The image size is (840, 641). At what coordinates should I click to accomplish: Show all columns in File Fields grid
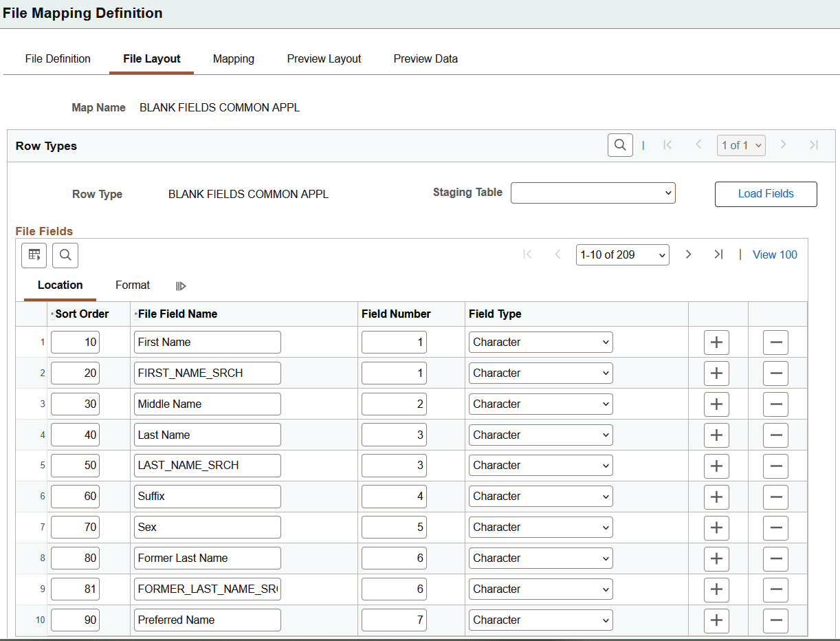181,285
